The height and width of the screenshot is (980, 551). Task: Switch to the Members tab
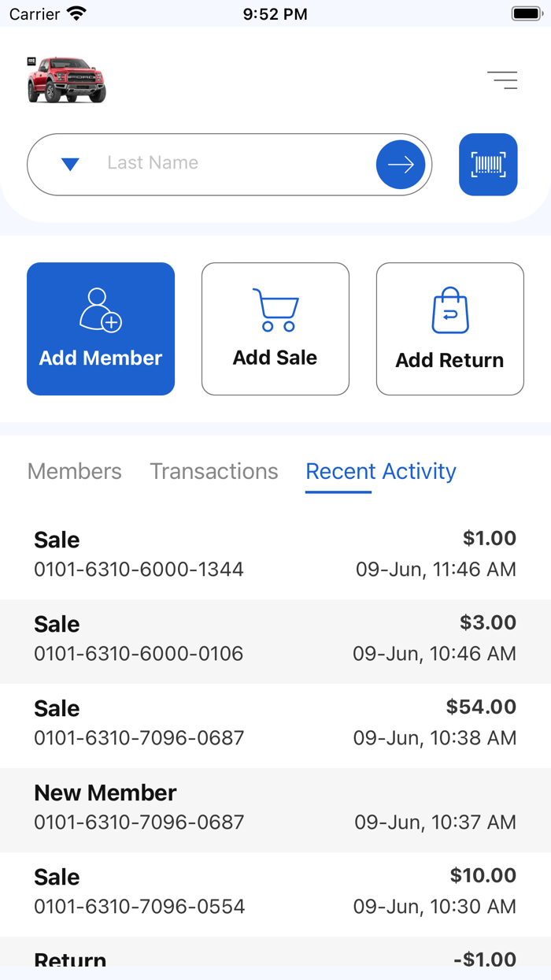[x=75, y=471]
